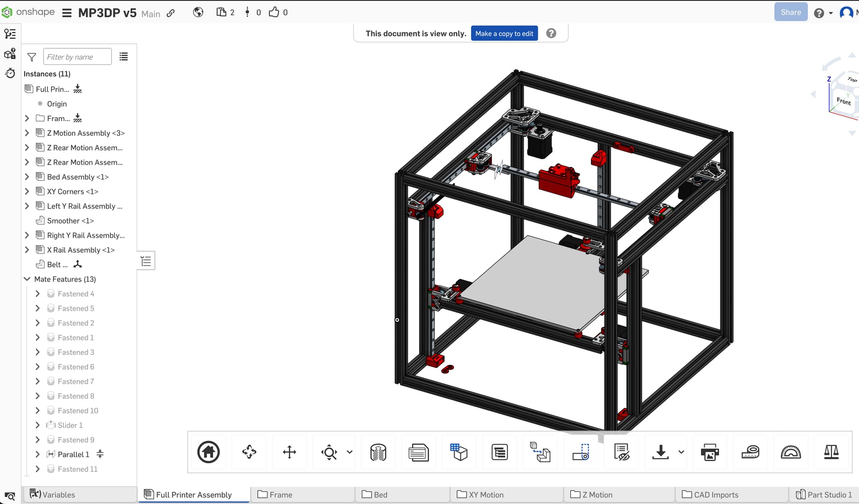Select the Pan tool with four arrows
Screen dimensions: 859x504
coord(289,452)
